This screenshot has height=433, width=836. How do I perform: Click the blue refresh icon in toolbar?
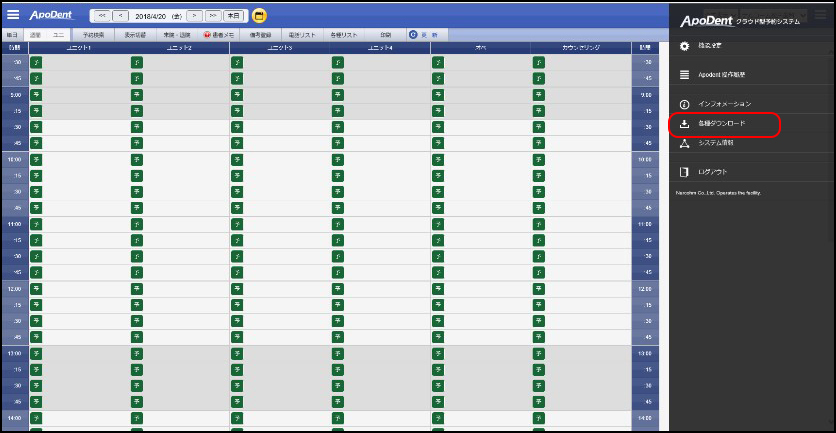[413, 34]
